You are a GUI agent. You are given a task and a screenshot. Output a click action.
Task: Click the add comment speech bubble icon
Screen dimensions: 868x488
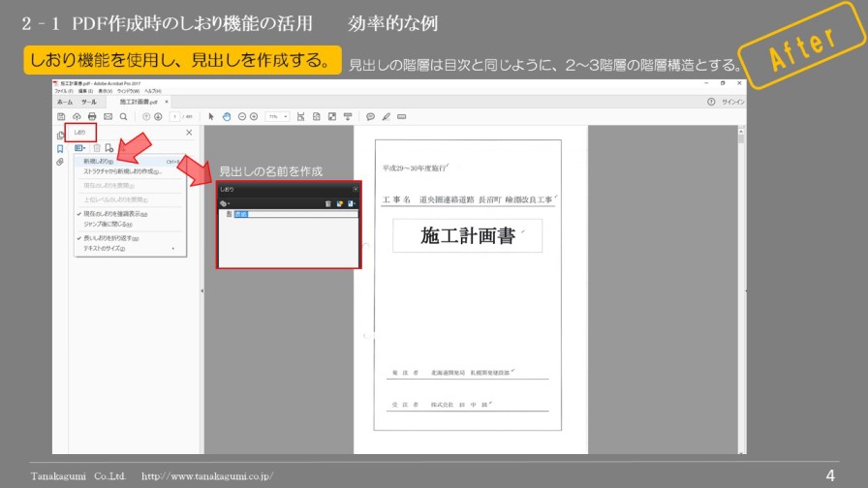pyautogui.click(x=370, y=116)
